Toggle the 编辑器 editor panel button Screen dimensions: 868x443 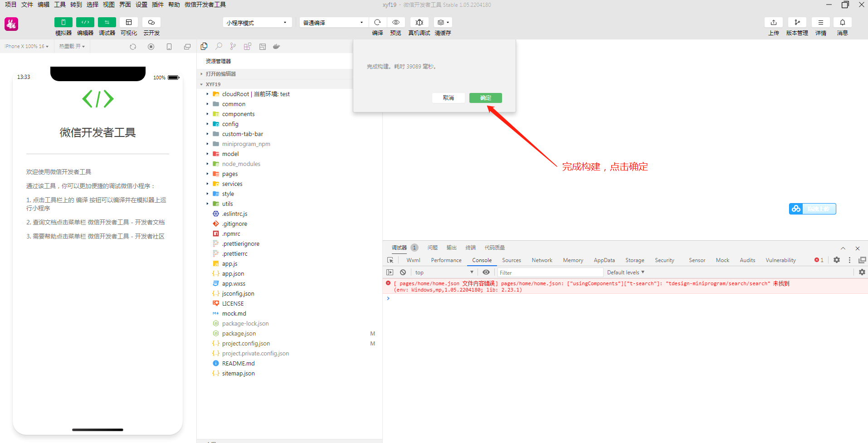[x=85, y=22]
